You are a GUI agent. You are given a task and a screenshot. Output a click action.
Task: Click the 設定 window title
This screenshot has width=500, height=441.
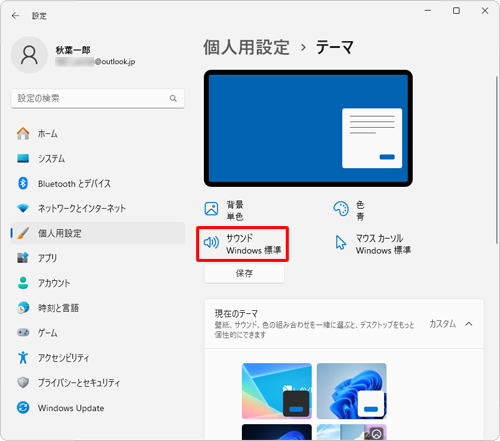39,16
